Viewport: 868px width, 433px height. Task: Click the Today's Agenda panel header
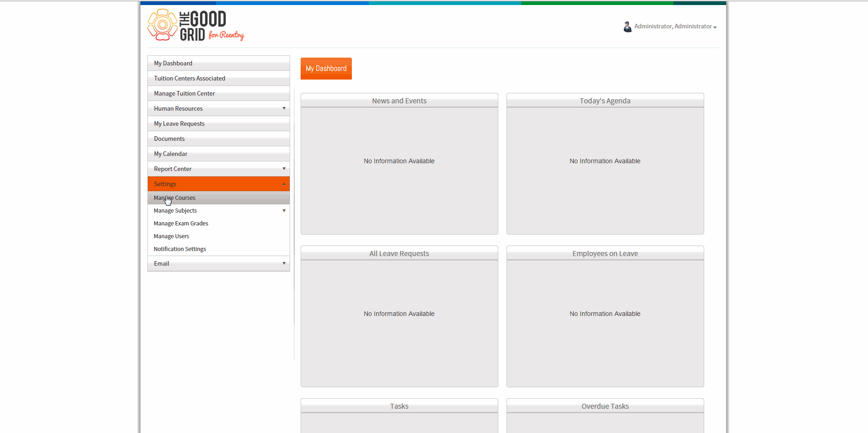point(605,101)
